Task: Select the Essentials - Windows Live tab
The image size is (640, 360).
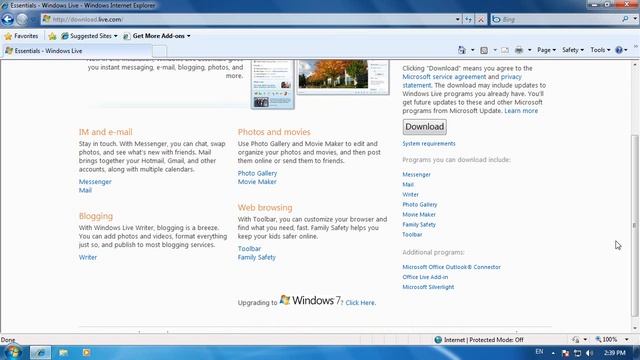Action: pyautogui.click(x=77, y=51)
